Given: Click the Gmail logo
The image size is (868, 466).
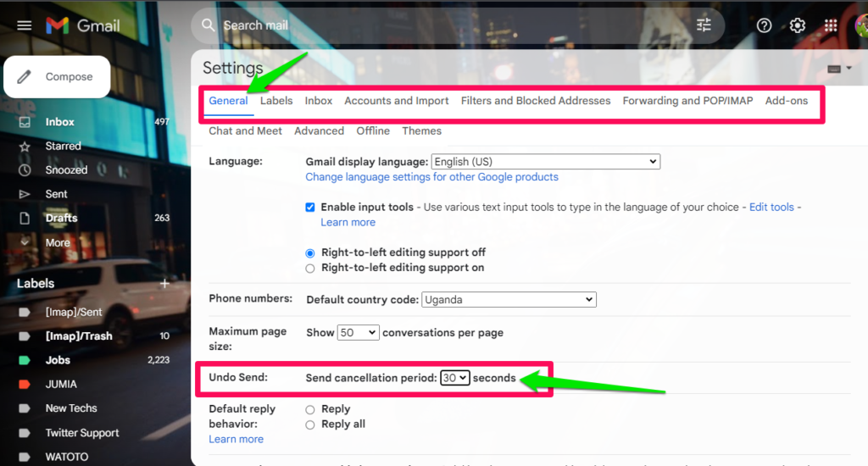Looking at the screenshot, I should [82, 25].
